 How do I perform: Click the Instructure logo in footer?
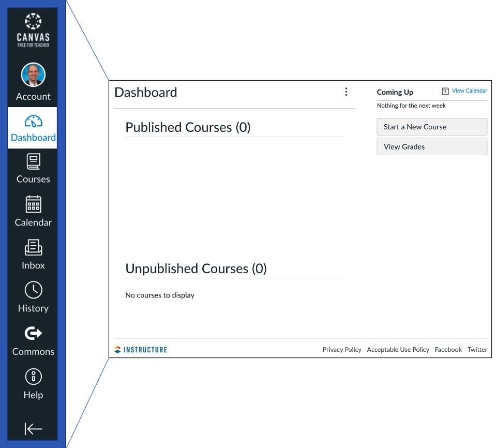141,350
